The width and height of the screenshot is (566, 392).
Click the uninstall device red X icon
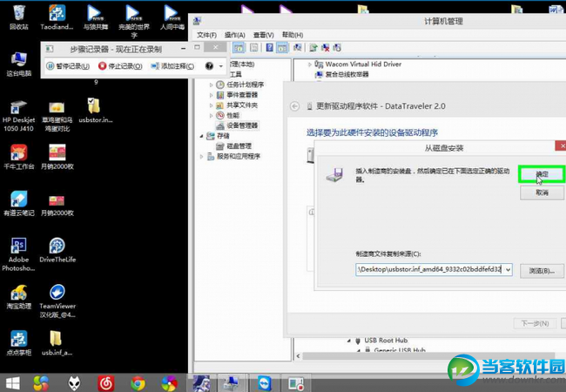[326, 48]
